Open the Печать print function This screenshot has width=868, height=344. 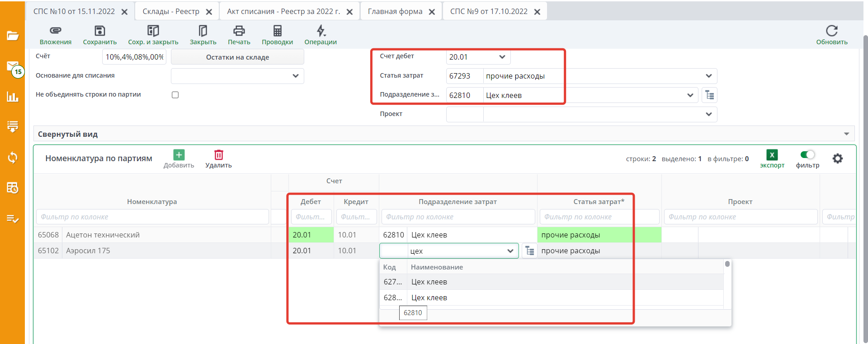pos(239,31)
